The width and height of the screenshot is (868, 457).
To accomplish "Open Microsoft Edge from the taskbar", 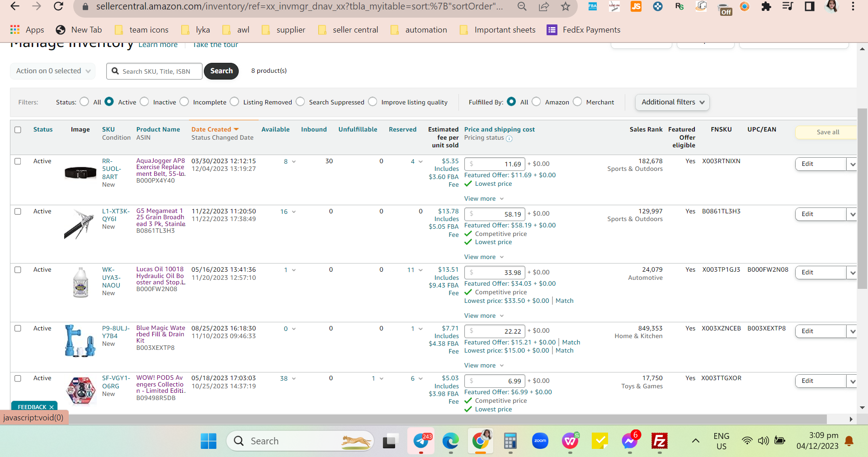I will 450,441.
